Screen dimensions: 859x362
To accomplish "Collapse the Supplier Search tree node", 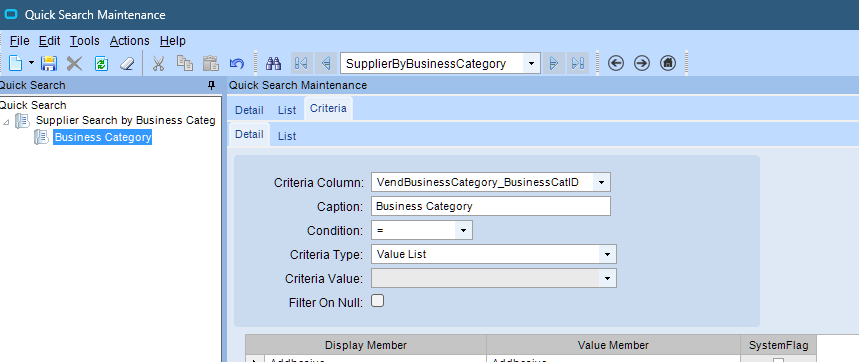I will (x=6, y=122).
